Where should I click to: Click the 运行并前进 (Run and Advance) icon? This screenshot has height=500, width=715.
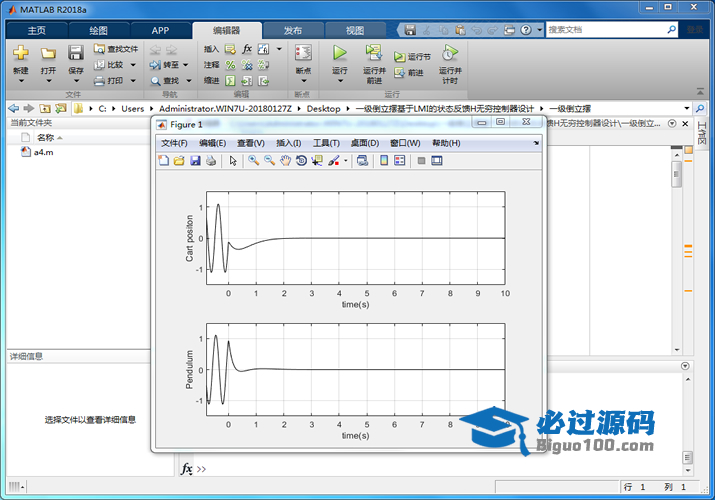(374, 52)
